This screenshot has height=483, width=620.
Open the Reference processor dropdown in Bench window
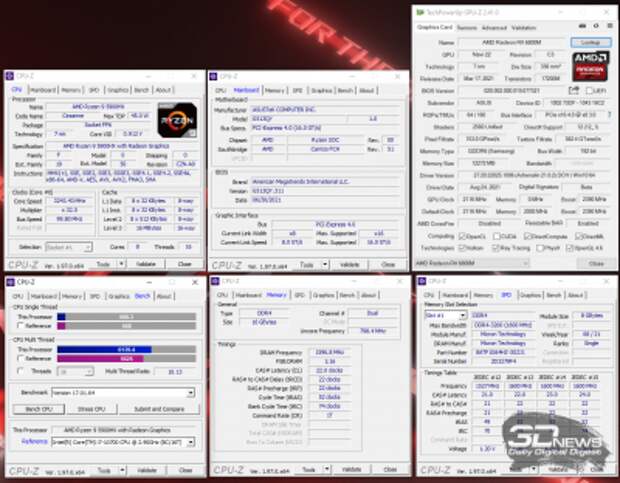[x=123, y=441]
